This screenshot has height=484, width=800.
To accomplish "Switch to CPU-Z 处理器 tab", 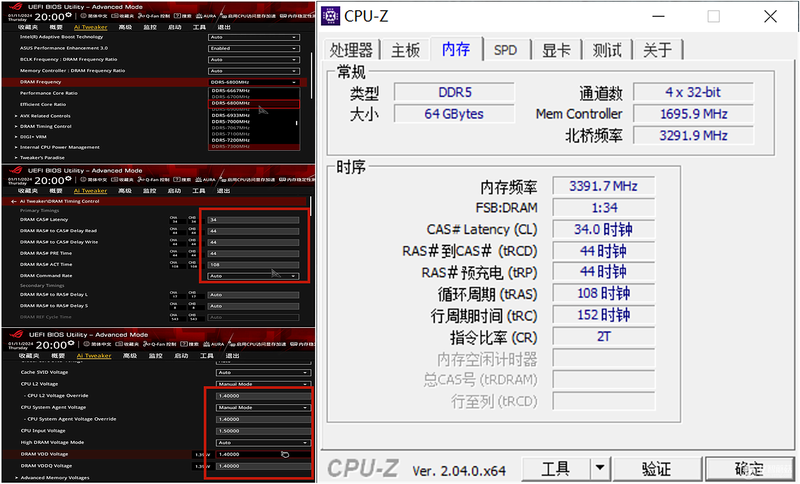I will click(x=351, y=50).
